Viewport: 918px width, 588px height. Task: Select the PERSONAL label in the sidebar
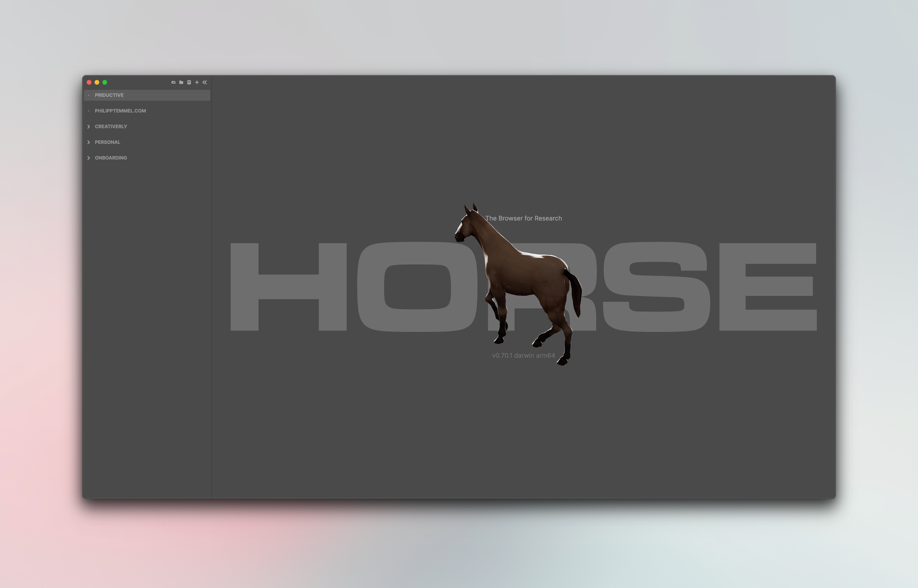click(x=106, y=142)
